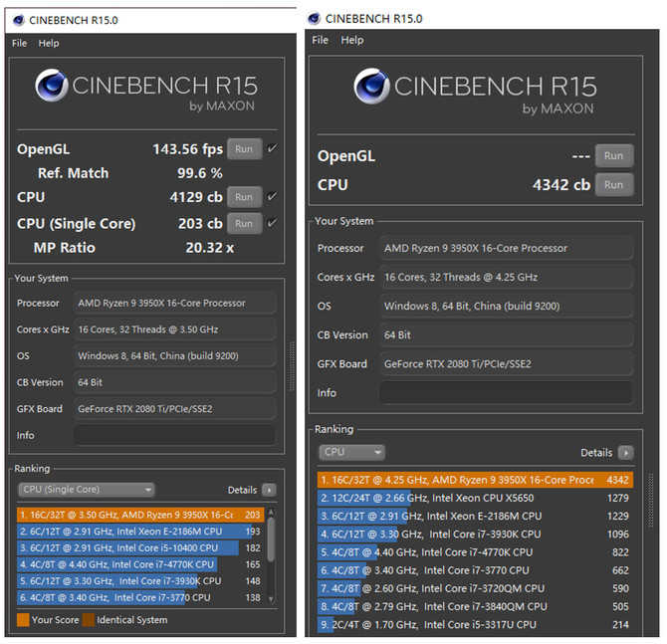Run the CPU (Single Core) benchmark
Viewport: 667px width, 644px height.
point(245,223)
